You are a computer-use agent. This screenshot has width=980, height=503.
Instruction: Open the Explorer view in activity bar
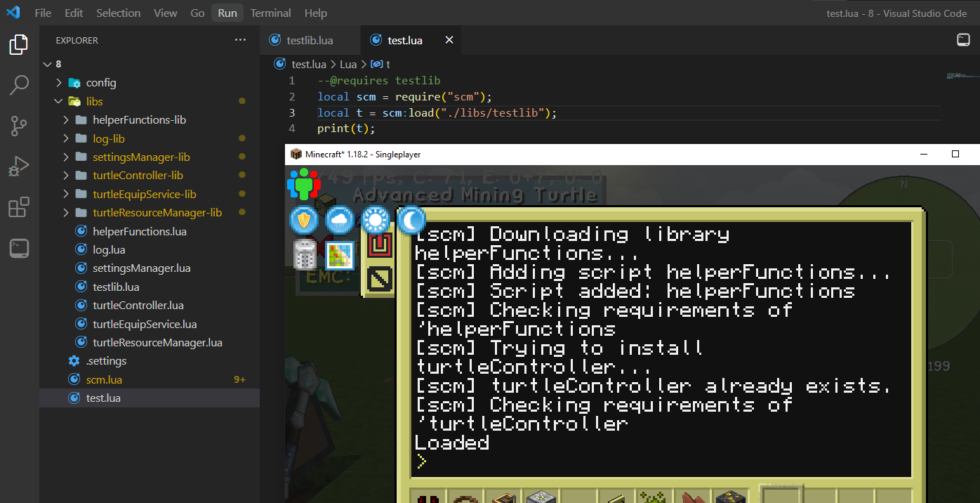point(19,45)
